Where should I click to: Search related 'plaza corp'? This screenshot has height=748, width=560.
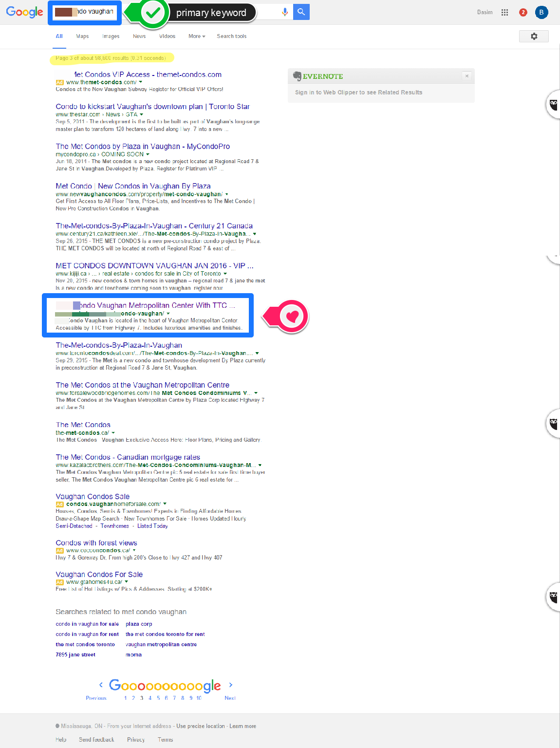(x=139, y=624)
